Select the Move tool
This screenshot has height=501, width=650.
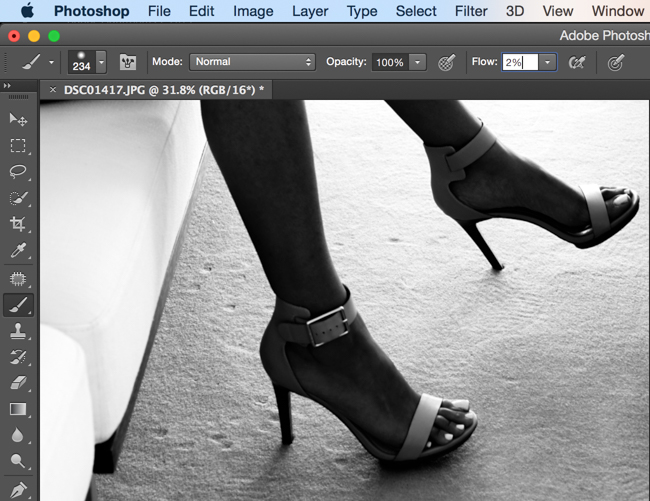(x=18, y=119)
